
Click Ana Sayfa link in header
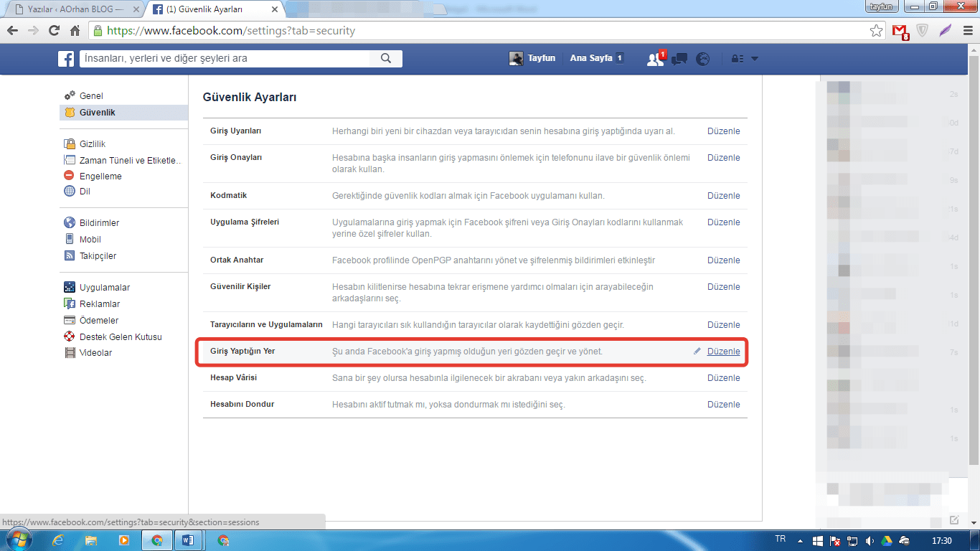coord(591,59)
